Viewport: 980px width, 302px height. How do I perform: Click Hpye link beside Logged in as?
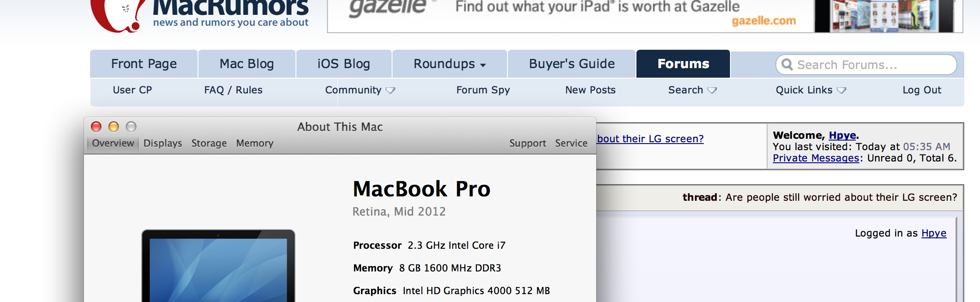coord(934,233)
